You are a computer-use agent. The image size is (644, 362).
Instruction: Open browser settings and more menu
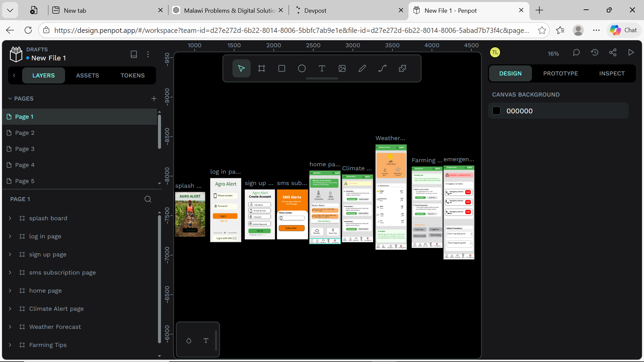pos(596,30)
